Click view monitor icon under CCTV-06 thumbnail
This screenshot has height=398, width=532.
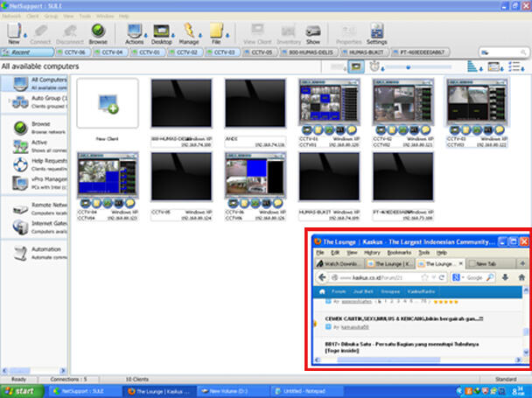tap(233, 203)
